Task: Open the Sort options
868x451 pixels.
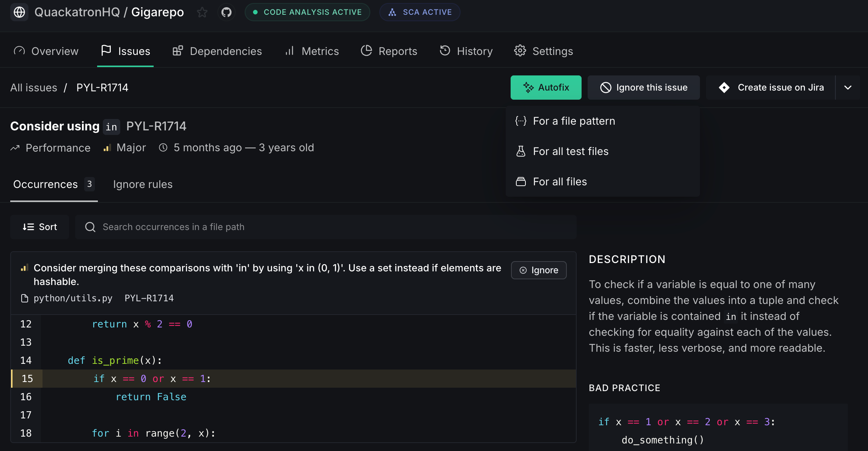Action: point(40,227)
